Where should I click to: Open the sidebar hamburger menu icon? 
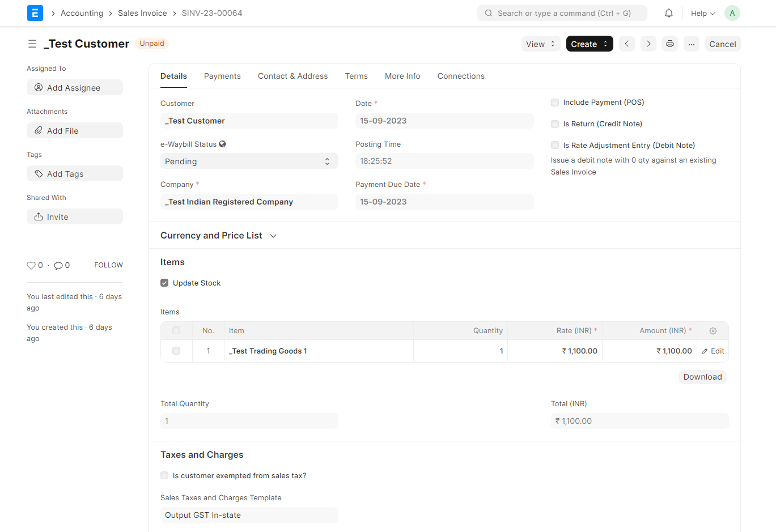32,44
